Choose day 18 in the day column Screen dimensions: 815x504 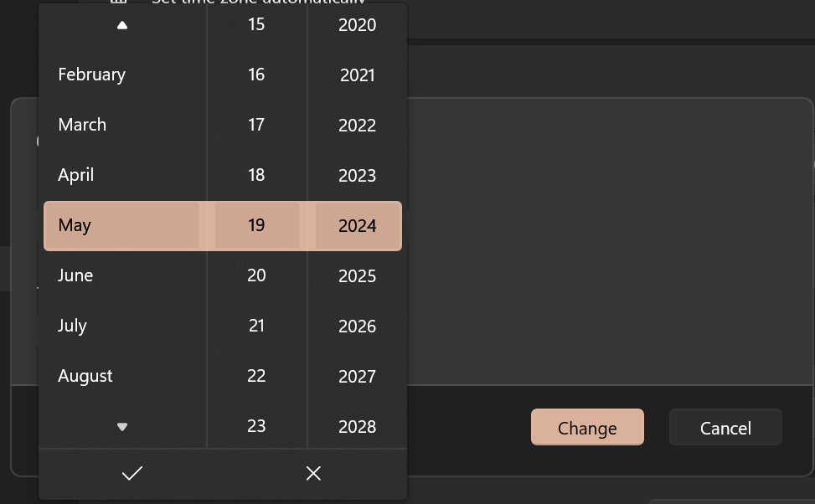[256, 175]
